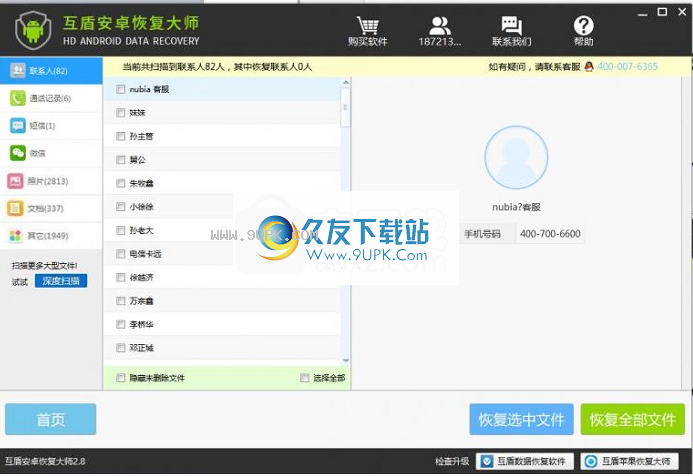Switch to the 联系人(82) tab

[x=51, y=71]
